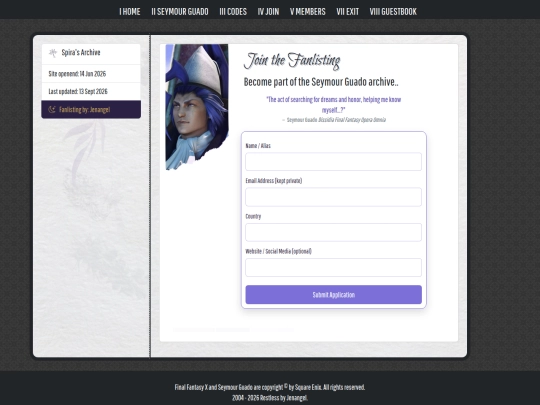The height and width of the screenshot is (405, 540).
Task: Open the I HOME navigation link
Action: click(129, 12)
